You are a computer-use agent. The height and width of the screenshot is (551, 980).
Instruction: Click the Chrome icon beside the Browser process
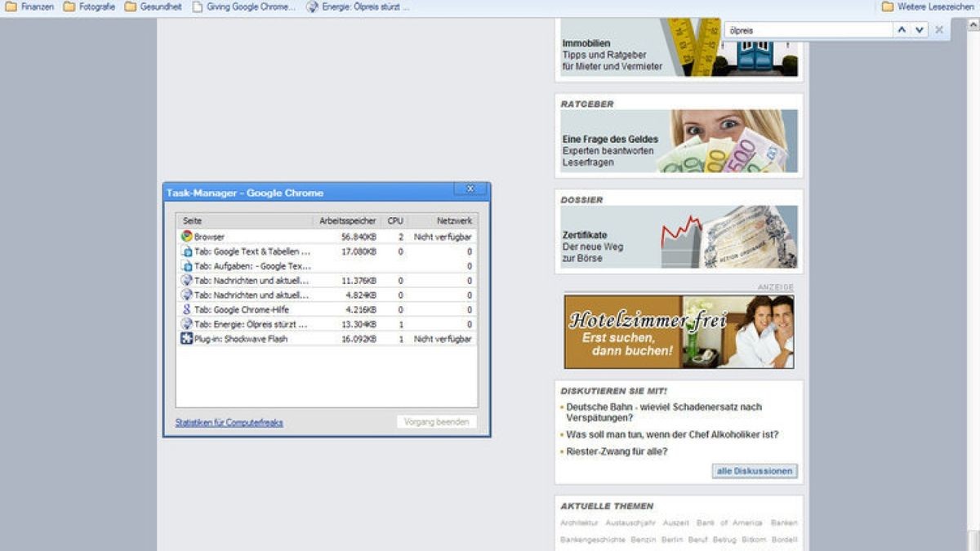[x=186, y=237]
